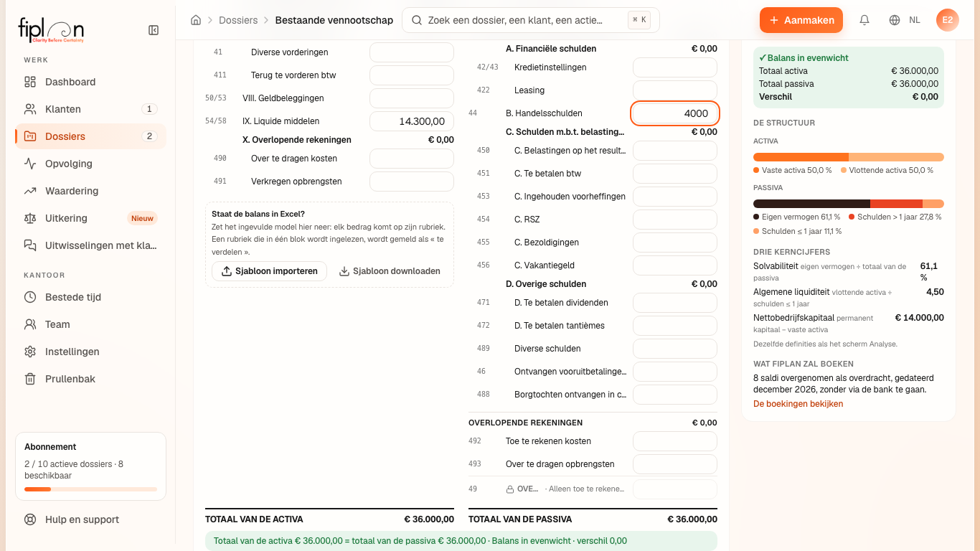This screenshot has width=980, height=551.
Task: Click the Passiva structure bar
Action: tap(849, 204)
